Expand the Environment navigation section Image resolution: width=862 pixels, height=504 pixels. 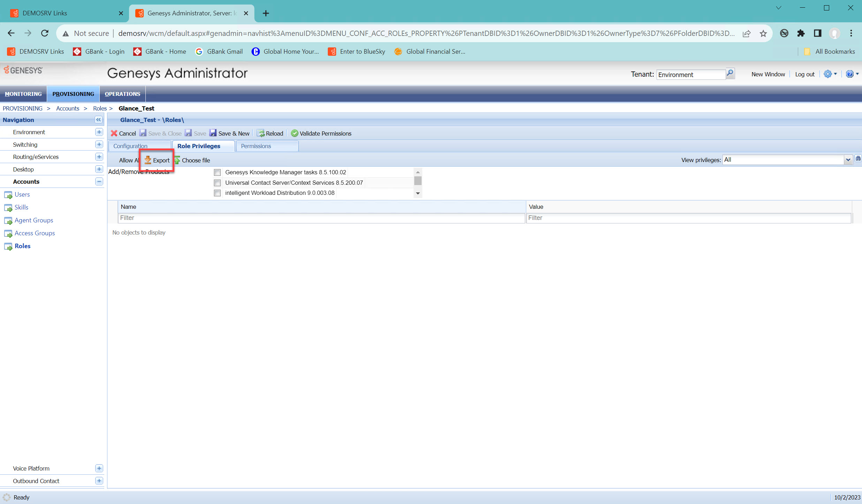[99, 132]
